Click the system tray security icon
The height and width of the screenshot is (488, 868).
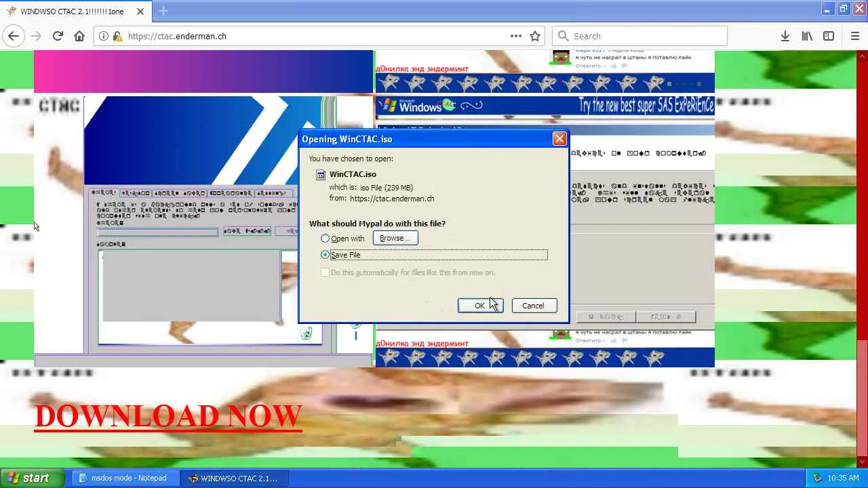817,478
